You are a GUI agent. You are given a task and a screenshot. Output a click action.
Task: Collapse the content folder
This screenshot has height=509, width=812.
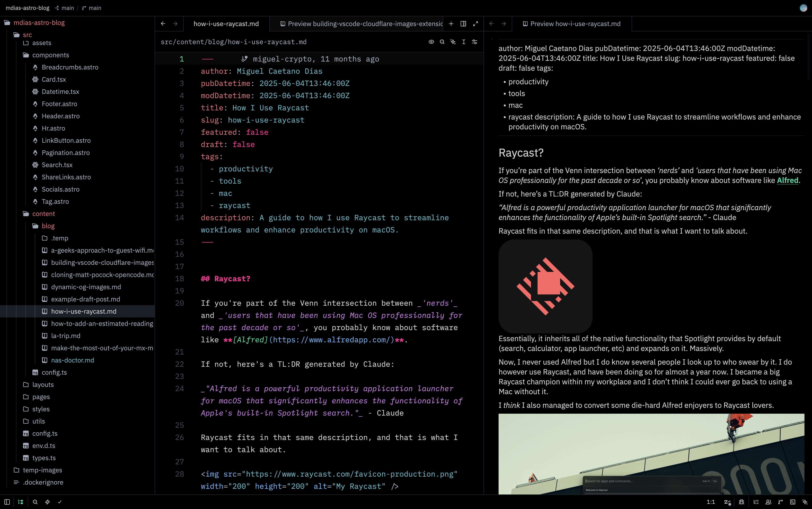[x=78, y=214]
